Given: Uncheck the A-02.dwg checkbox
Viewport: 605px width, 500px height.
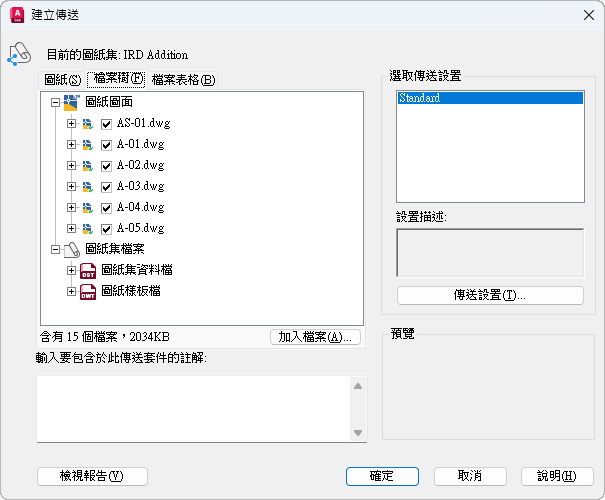Looking at the screenshot, I should click(x=107, y=166).
